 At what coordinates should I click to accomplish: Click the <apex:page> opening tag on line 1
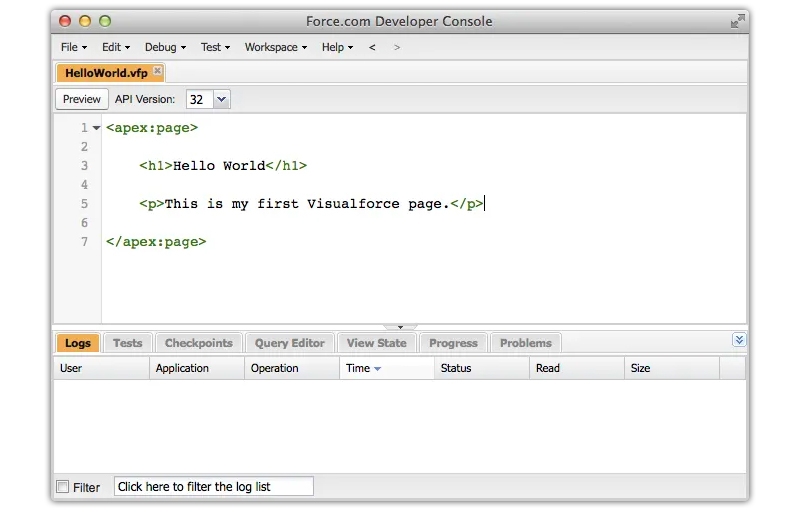click(x=152, y=128)
